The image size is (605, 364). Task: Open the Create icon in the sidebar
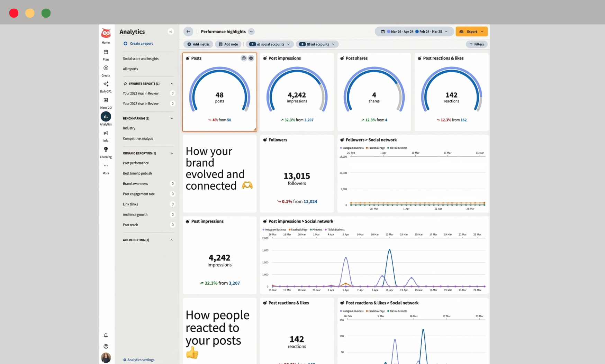[106, 69]
